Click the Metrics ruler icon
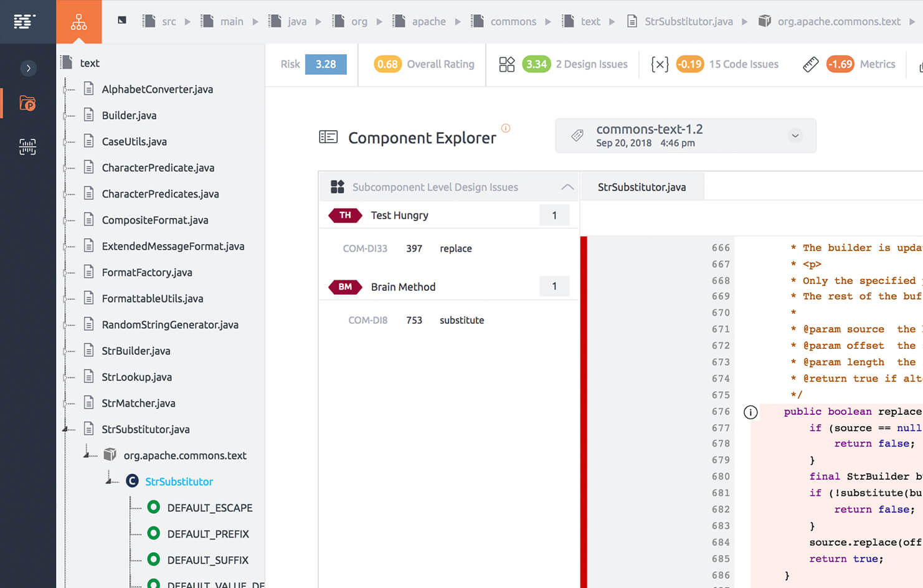 [x=810, y=64]
